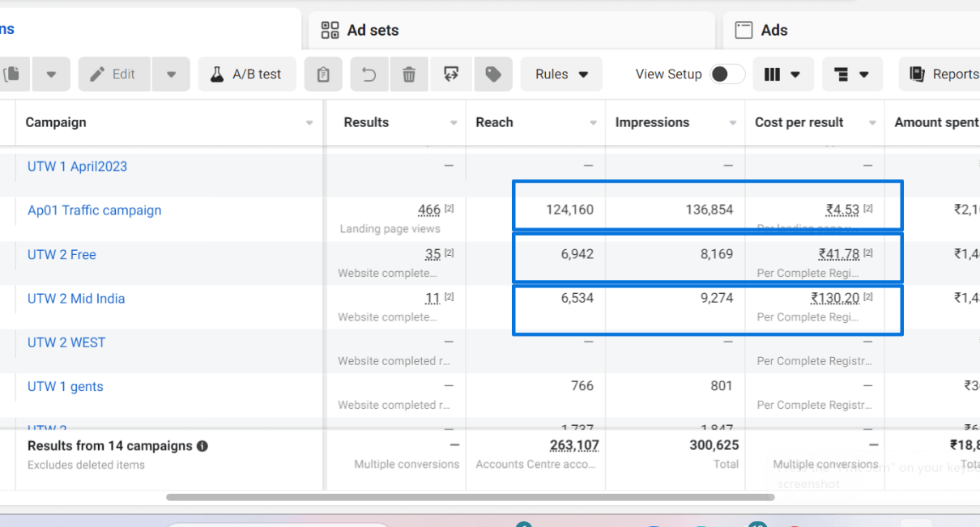The image size is (980, 527).
Task: Open the Campaign column header dropdown arrow
Action: click(309, 123)
